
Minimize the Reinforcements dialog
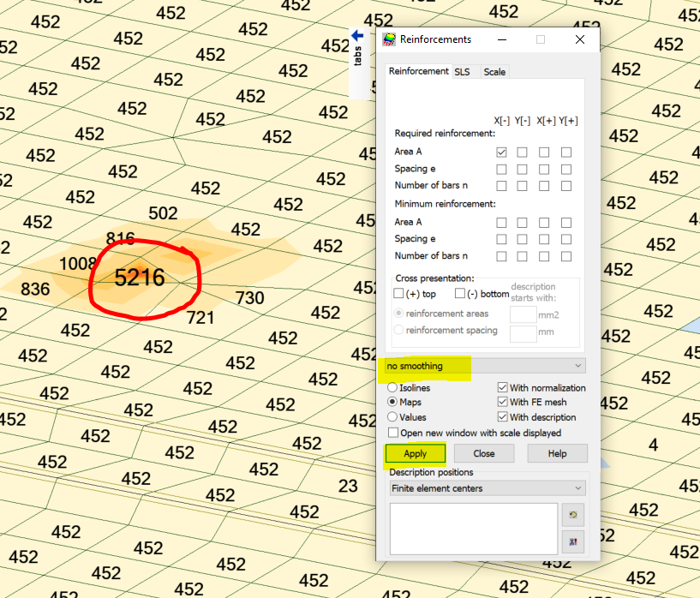(502, 39)
